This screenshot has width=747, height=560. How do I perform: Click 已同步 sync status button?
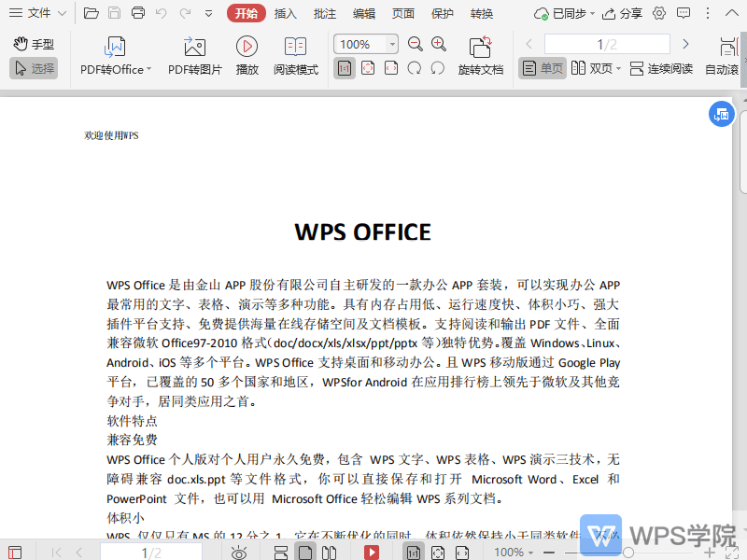coord(558,13)
